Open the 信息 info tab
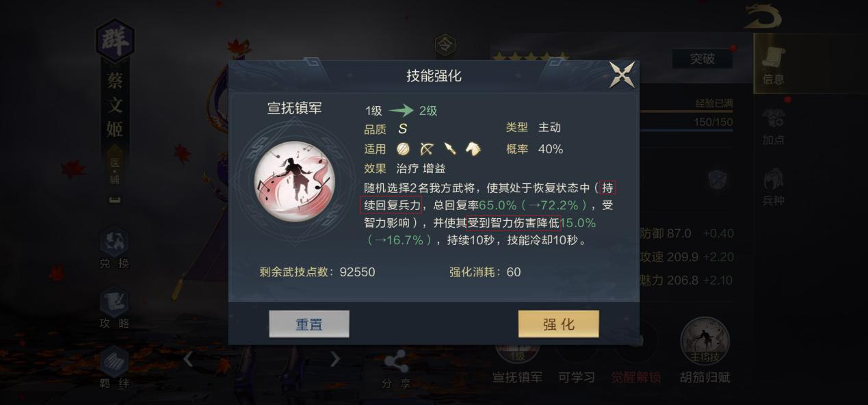 click(774, 66)
